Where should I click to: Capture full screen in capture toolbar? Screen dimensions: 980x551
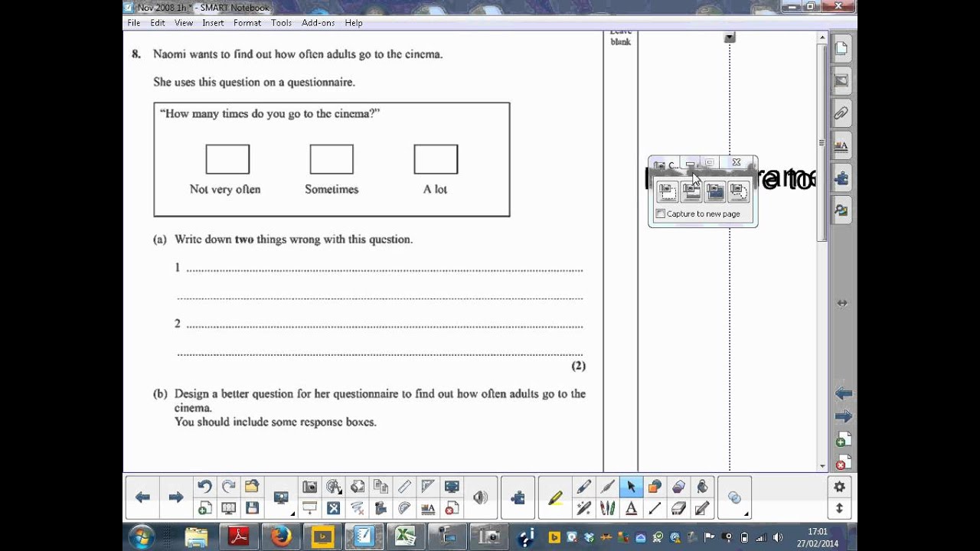coord(715,191)
